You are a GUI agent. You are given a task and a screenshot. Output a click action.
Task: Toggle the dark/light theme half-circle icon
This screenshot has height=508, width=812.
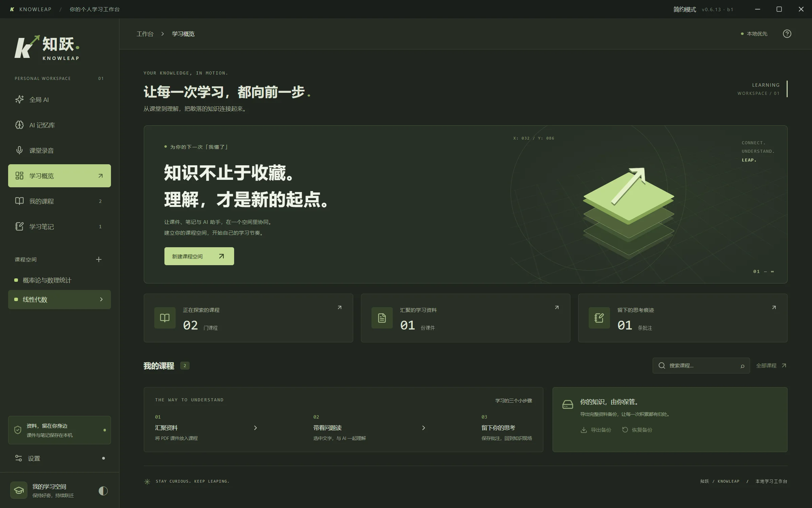coord(103,491)
